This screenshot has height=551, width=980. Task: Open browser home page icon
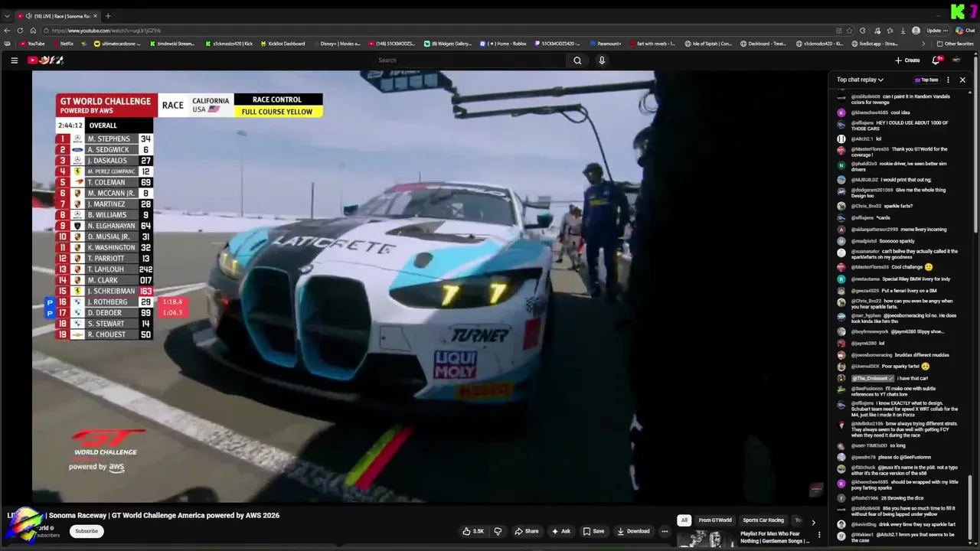click(x=33, y=31)
